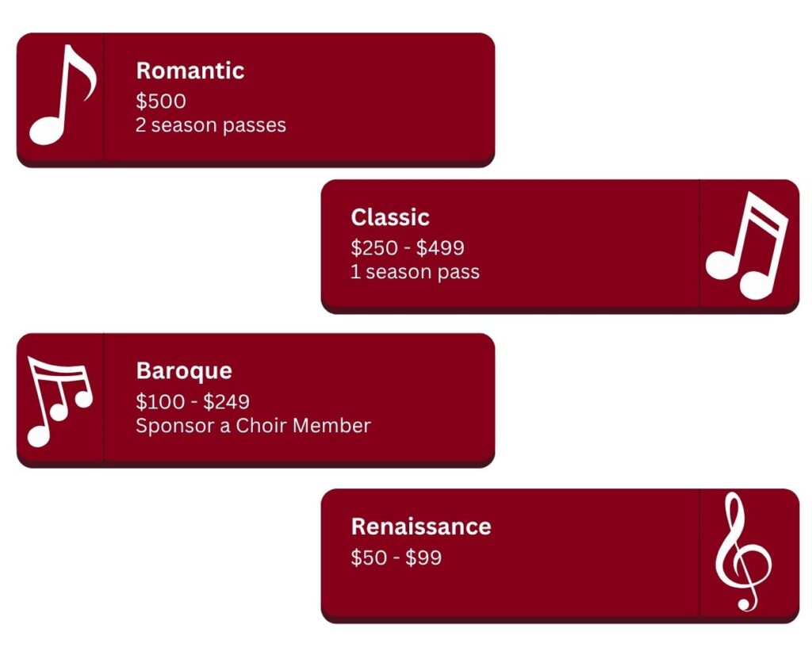
Task: Click "Sponsor a Choir Member" text
Action: tap(253, 426)
